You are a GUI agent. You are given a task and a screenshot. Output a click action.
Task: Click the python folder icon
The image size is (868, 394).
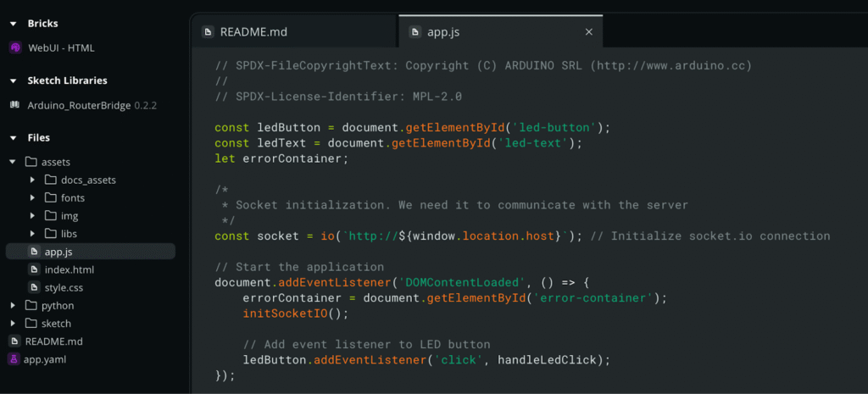[x=31, y=305]
